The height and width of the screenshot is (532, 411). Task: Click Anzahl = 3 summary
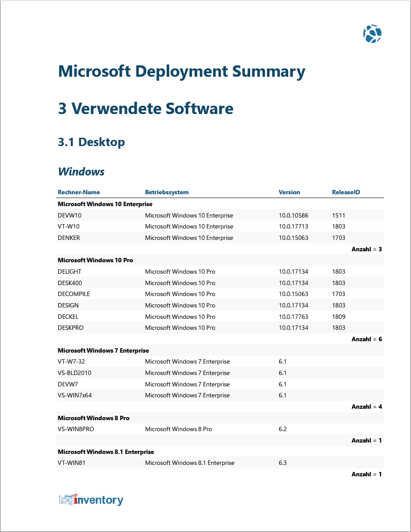[367, 249]
